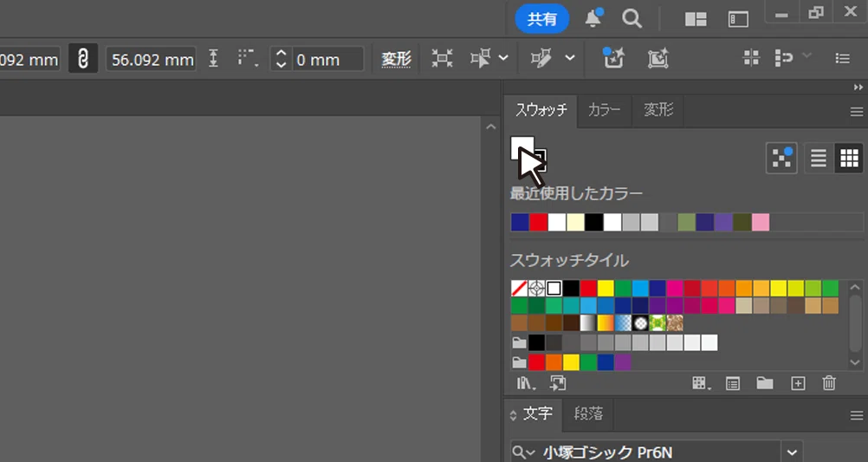Click the 0 mm corner radius field
The image size is (868, 462).
[x=327, y=59]
